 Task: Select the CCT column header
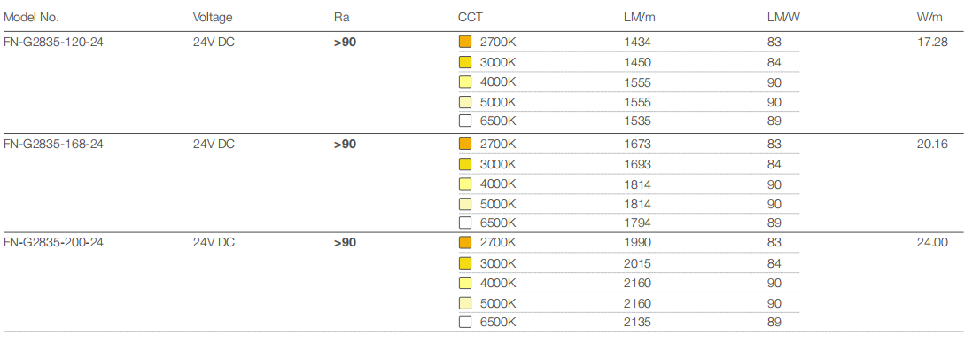[470, 17]
